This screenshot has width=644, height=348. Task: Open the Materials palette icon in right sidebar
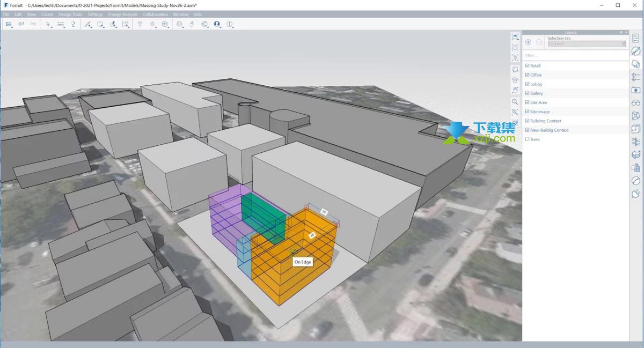point(636,51)
